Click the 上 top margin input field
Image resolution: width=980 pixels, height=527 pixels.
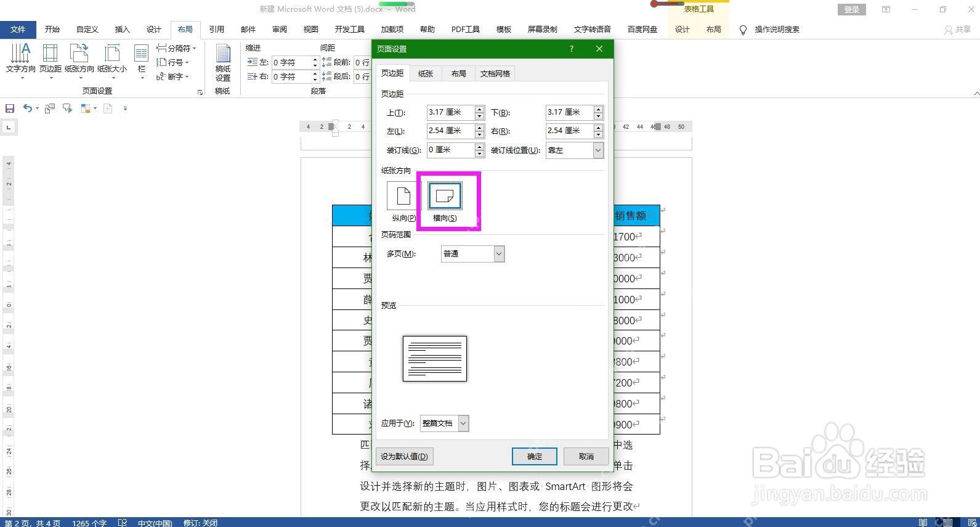450,112
